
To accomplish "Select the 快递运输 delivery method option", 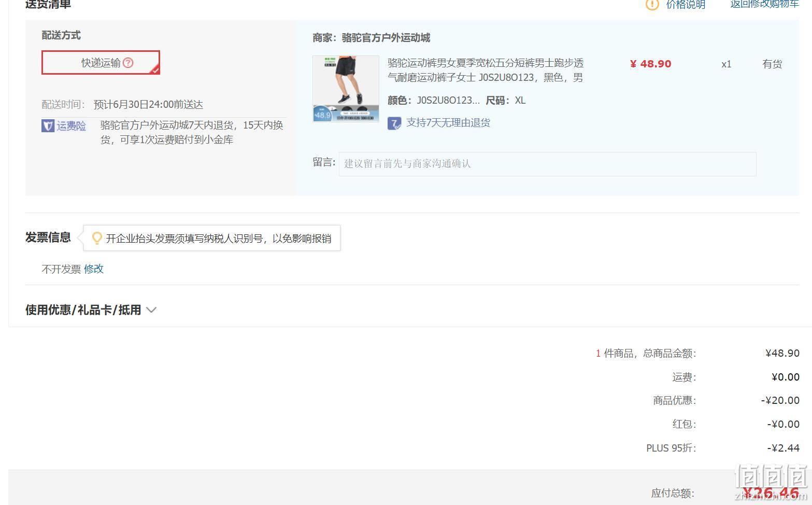I will [101, 63].
